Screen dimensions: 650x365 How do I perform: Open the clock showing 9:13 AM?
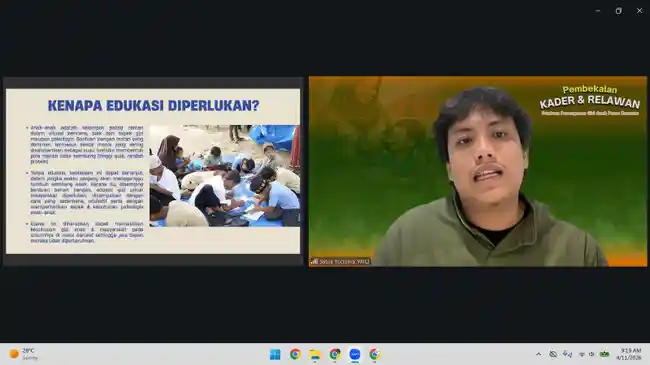[x=629, y=354]
